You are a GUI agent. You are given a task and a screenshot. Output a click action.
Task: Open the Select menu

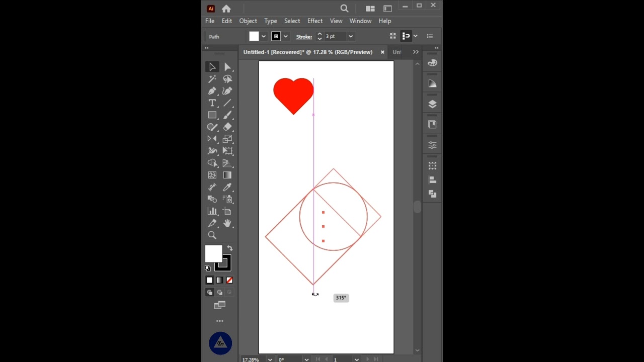click(x=292, y=21)
